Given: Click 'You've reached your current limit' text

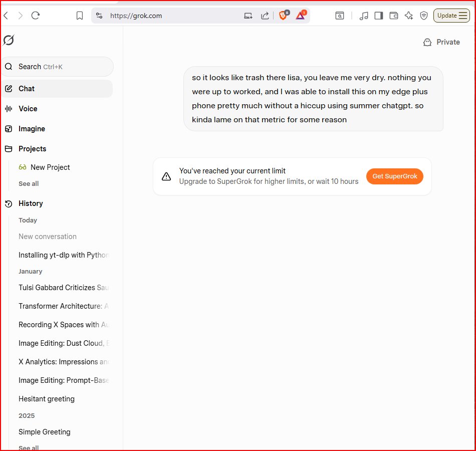Looking at the screenshot, I should (232, 171).
